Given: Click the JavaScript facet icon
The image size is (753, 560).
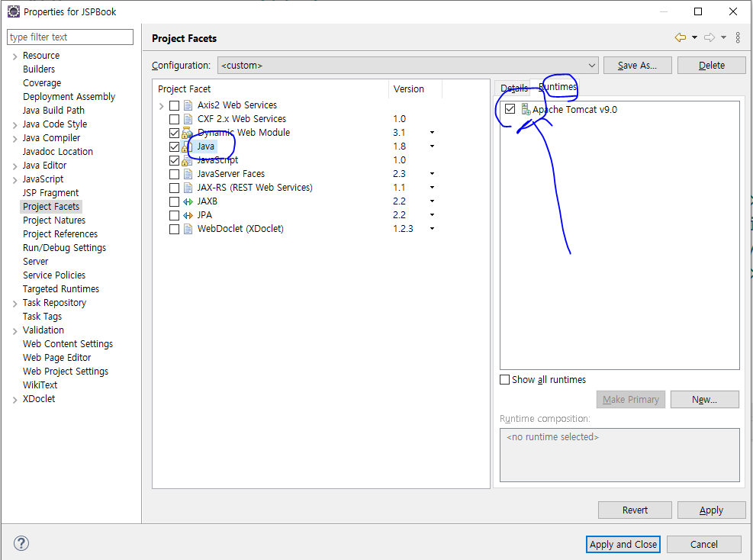Looking at the screenshot, I should point(187,160).
